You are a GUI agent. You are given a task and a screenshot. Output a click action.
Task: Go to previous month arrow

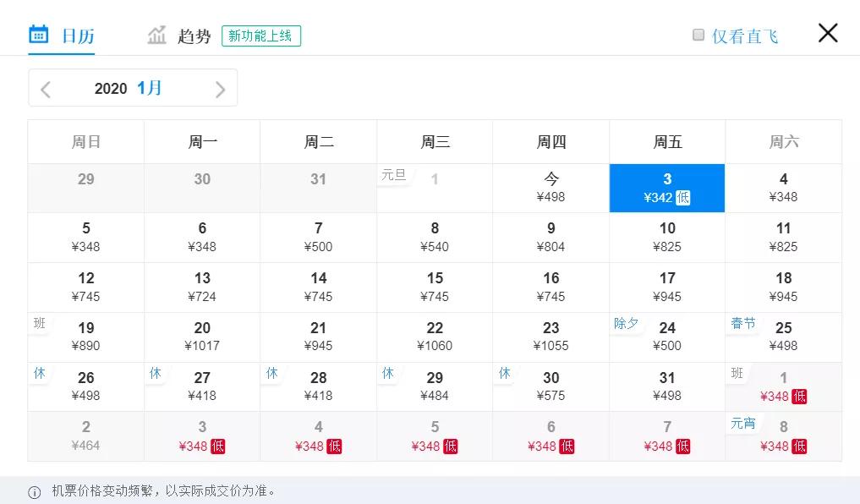click(x=46, y=89)
